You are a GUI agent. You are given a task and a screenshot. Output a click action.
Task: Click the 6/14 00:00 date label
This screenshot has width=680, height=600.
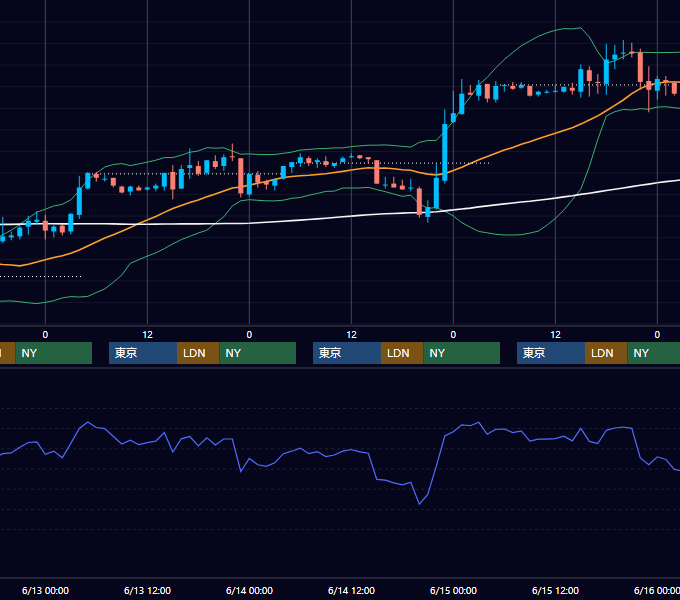click(x=249, y=590)
